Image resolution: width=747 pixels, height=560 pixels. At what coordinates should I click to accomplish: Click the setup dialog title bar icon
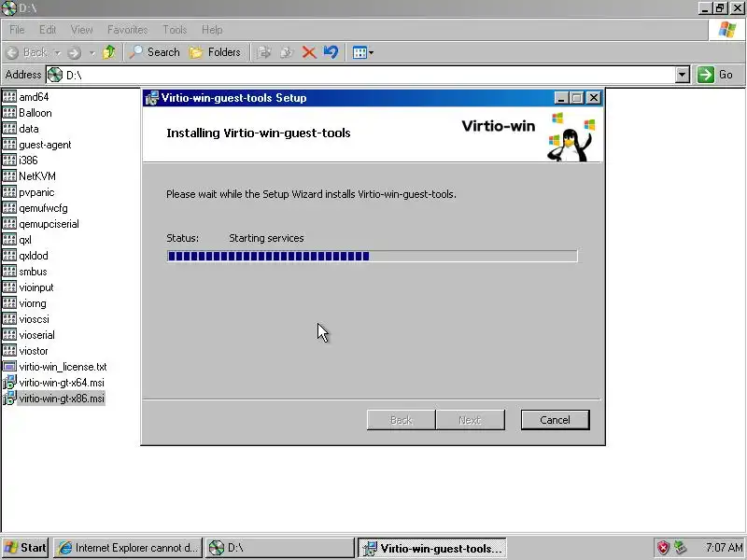click(x=152, y=98)
